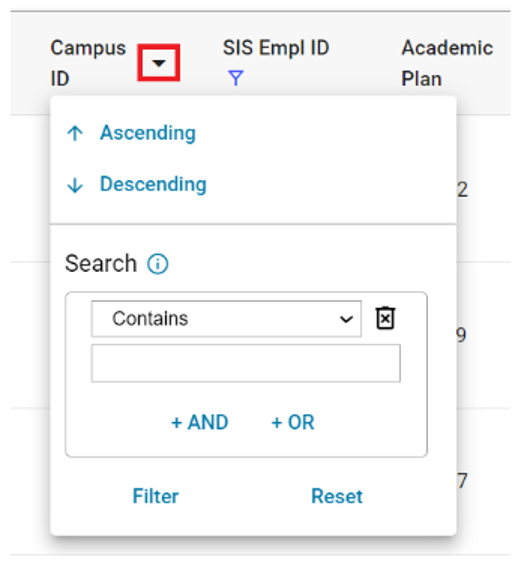Open the Contains condition dropdown
This screenshot has height=565, width=520.
[x=226, y=319]
